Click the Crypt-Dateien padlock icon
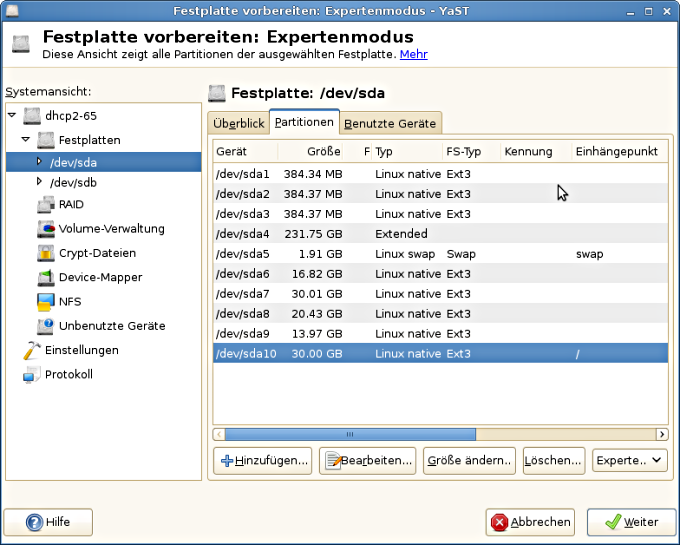This screenshot has height=545, width=680. [46, 253]
